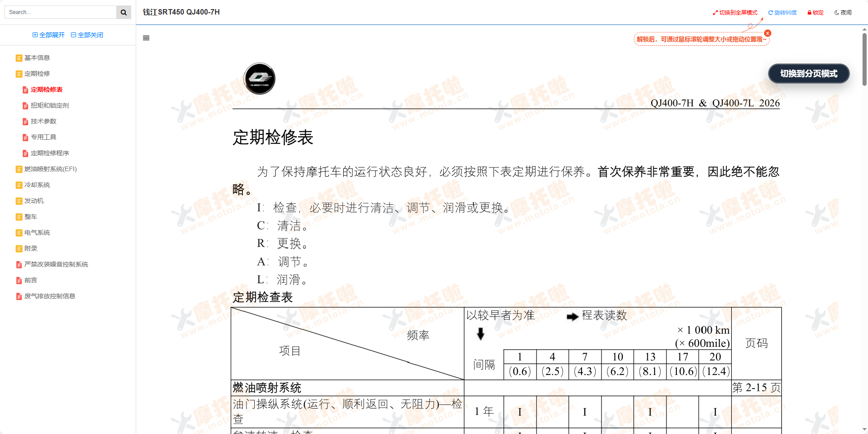Rotate the page with 旋转90度
868x434 pixels.
783,13
